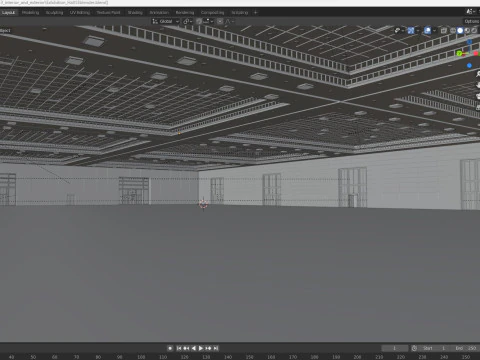Toggle the snapping magnet icon
Viewport: 480px width, 360px height.
click(199, 21)
